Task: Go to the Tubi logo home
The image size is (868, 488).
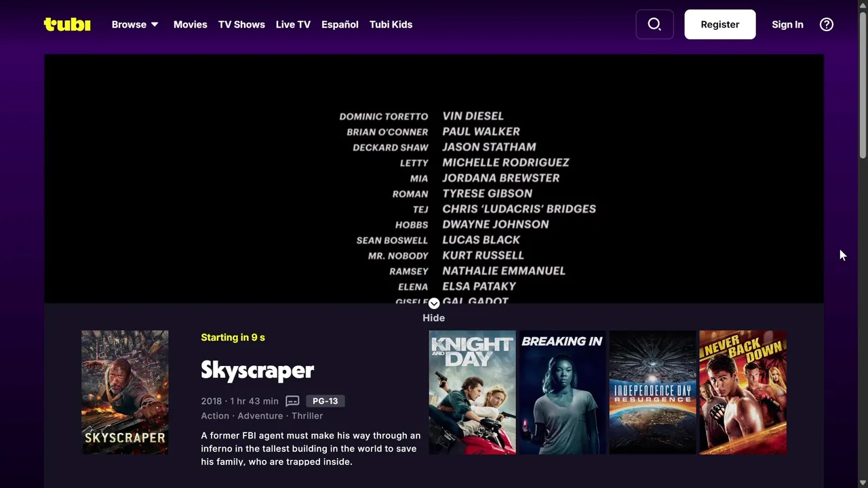Action: point(67,24)
